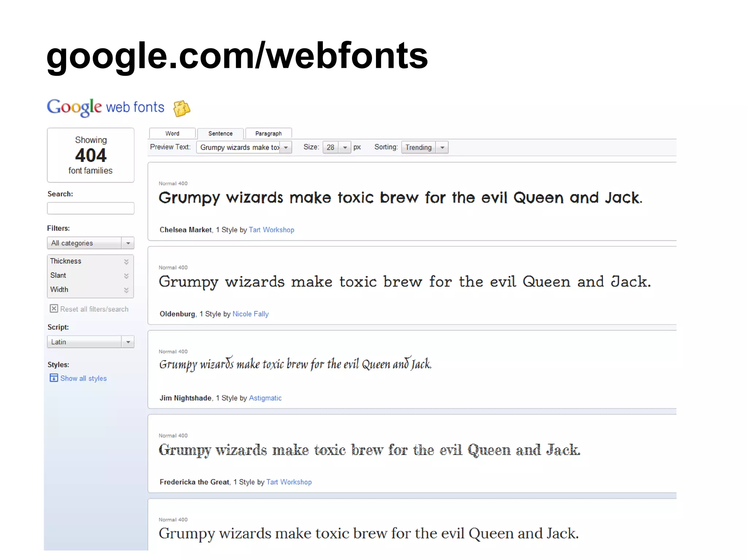This screenshot has width=747, height=560.
Task: Click the Jim Nightshade preview sentence
Action: [x=295, y=364]
